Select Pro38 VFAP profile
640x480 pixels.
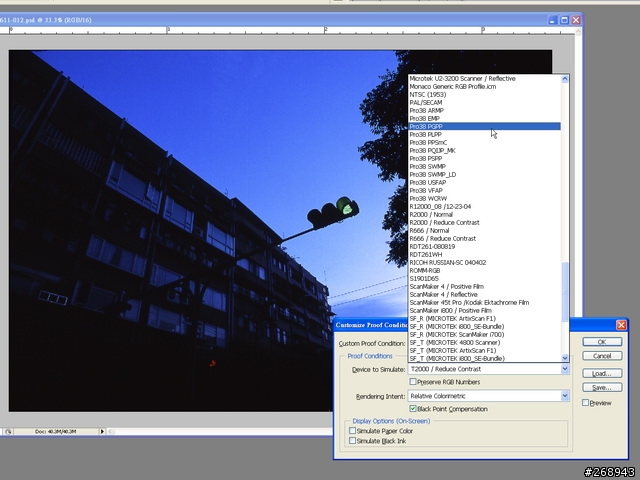[x=484, y=191]
